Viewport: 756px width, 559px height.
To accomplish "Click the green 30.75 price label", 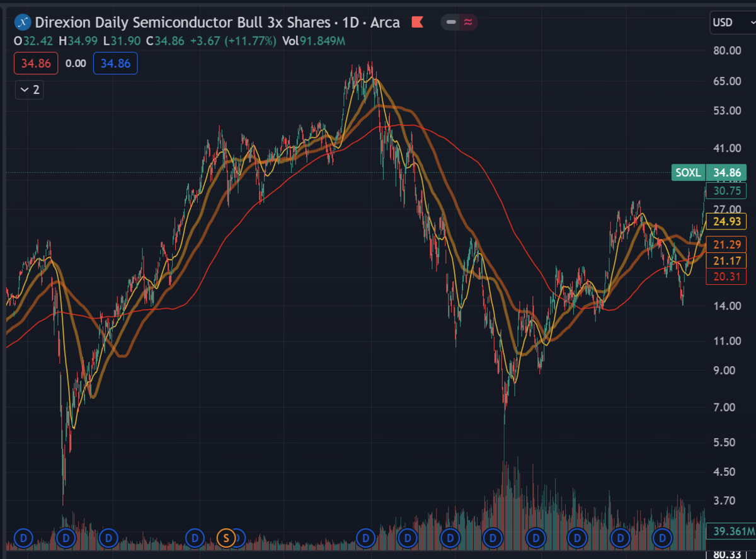I will pos(727,191).
